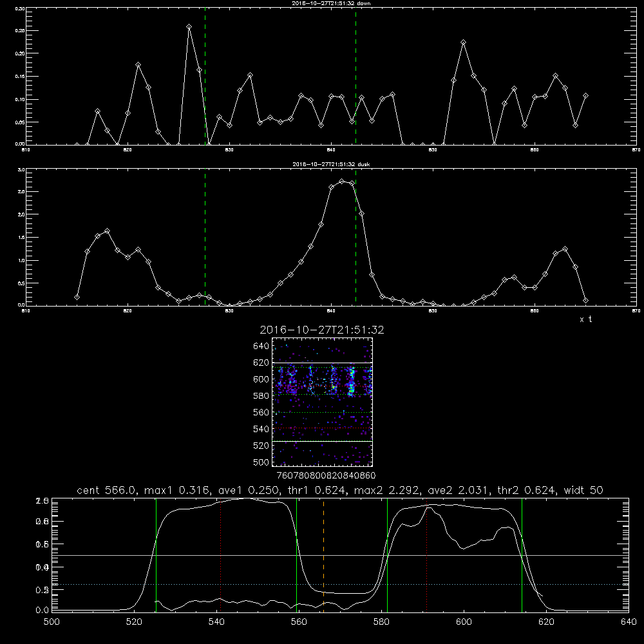
Task: Select the '500' label on heatmap y-axis
Action: (x=261, y=462)
